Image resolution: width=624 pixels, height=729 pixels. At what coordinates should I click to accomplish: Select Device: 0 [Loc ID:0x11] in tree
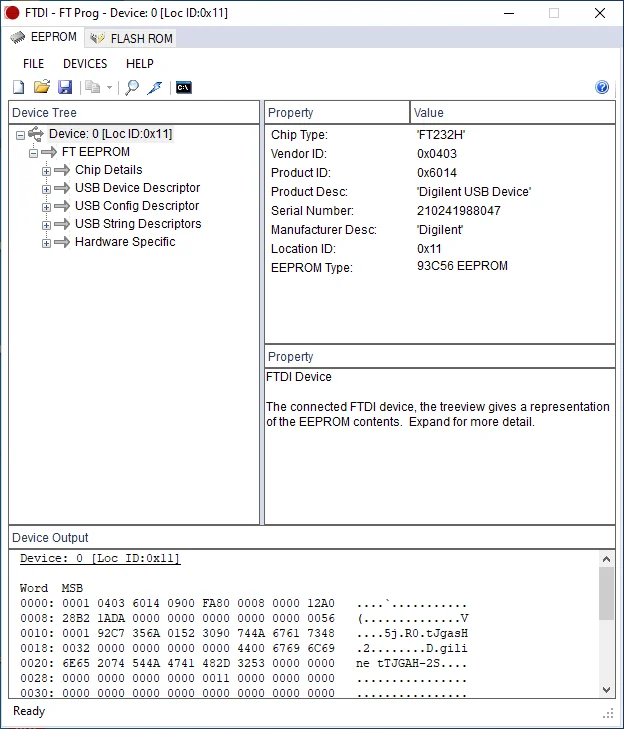pyautogui.click(x=111, y=134)
